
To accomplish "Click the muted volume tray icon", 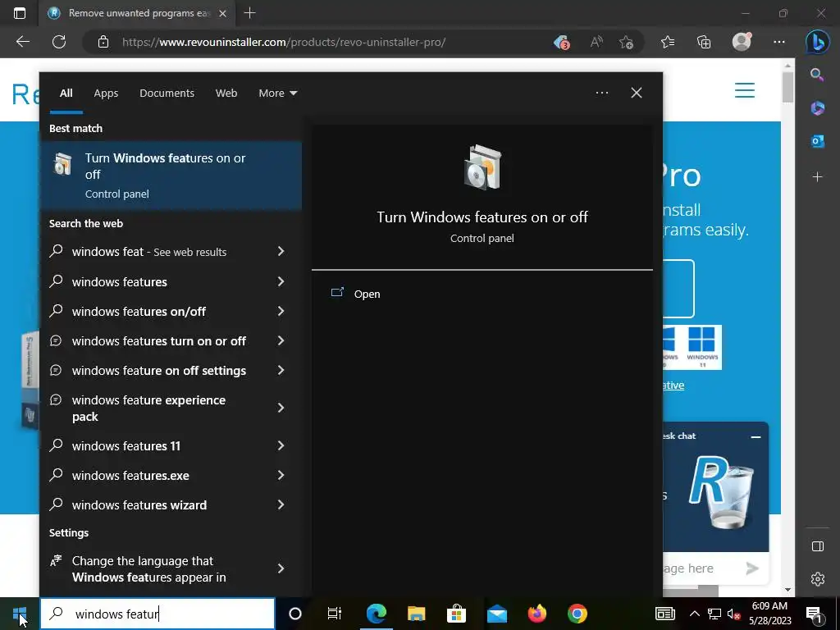I will coord(733,614).
